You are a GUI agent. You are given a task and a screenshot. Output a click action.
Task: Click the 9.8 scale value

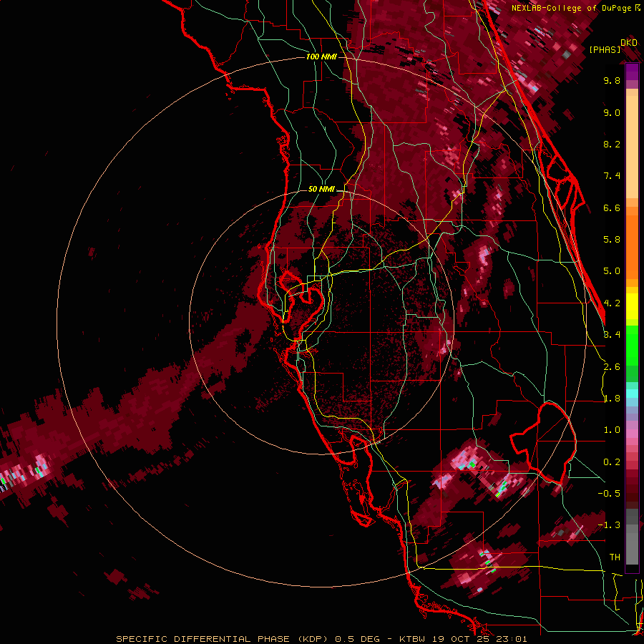click(x=612, y=80)
